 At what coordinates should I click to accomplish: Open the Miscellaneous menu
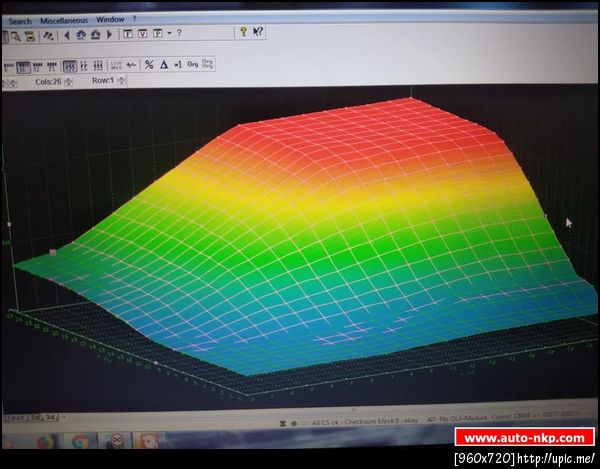point(64,21)
